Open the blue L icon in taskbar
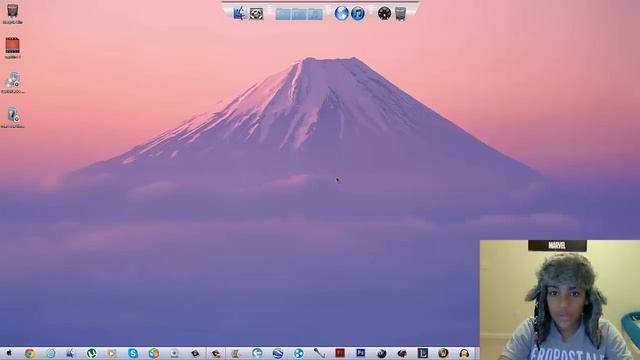The width and height of the screenshot is (640, 360). pyautogui.click(x=422, y=353)
